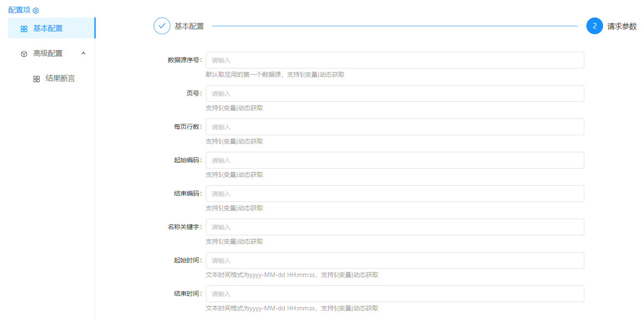Click the grid icon next to 基本配置

[x=24, y=29]
